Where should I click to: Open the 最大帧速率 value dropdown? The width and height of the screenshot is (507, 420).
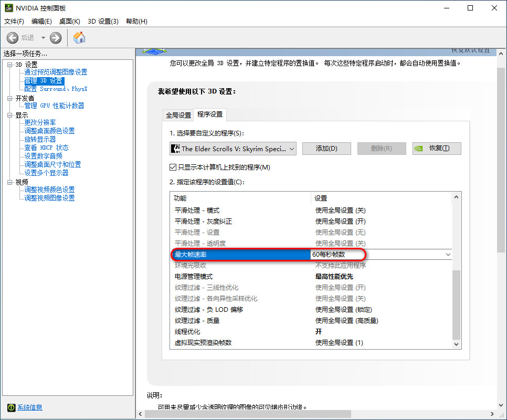pyautogui.click(x=448, y=255)
